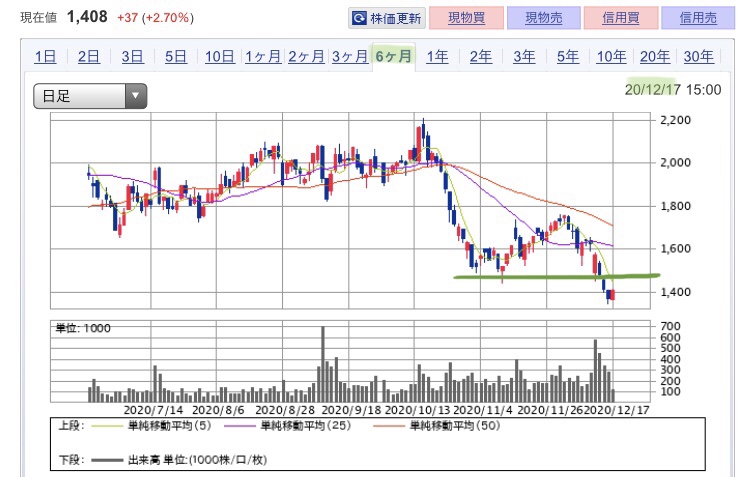Image resolution: width=742 pixels, height=477 pixels.
Task: Open the 日足 candle interval dropdown
Action: coord(90,96)
